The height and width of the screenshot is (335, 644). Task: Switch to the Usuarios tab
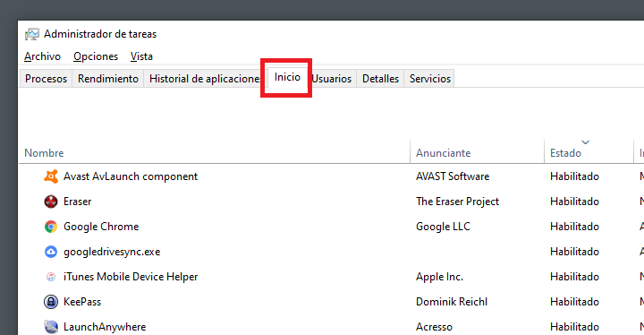tap(332, 79)
